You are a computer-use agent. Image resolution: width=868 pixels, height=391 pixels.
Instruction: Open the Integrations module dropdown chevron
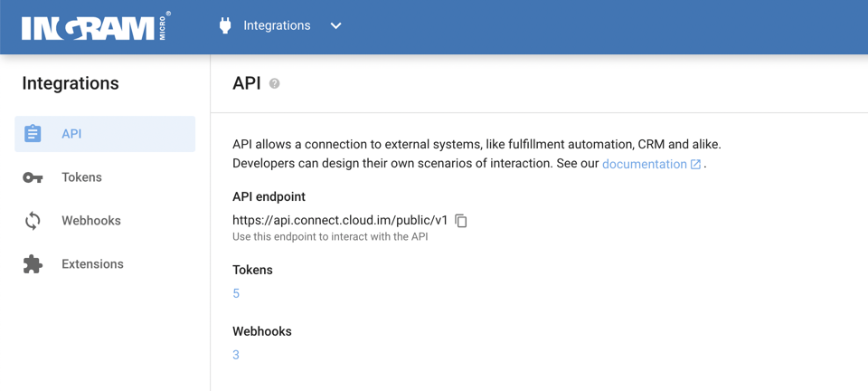pos(335,26)
